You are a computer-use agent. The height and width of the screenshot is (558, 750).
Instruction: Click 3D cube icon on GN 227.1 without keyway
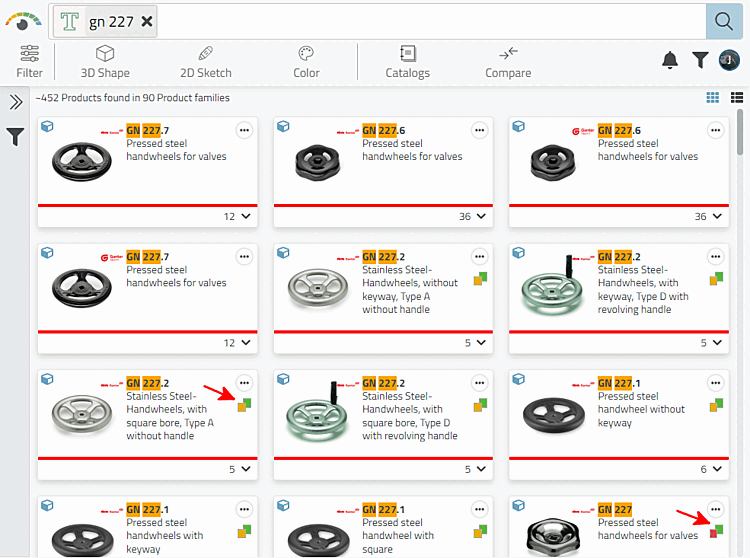pyautogui.click(x=518, y=379)
